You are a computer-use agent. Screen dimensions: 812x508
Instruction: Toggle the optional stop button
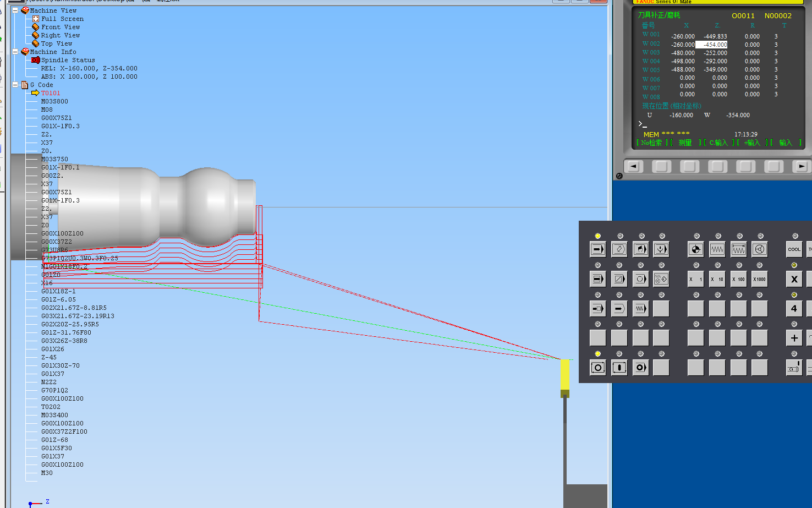[x=640, y=279]
